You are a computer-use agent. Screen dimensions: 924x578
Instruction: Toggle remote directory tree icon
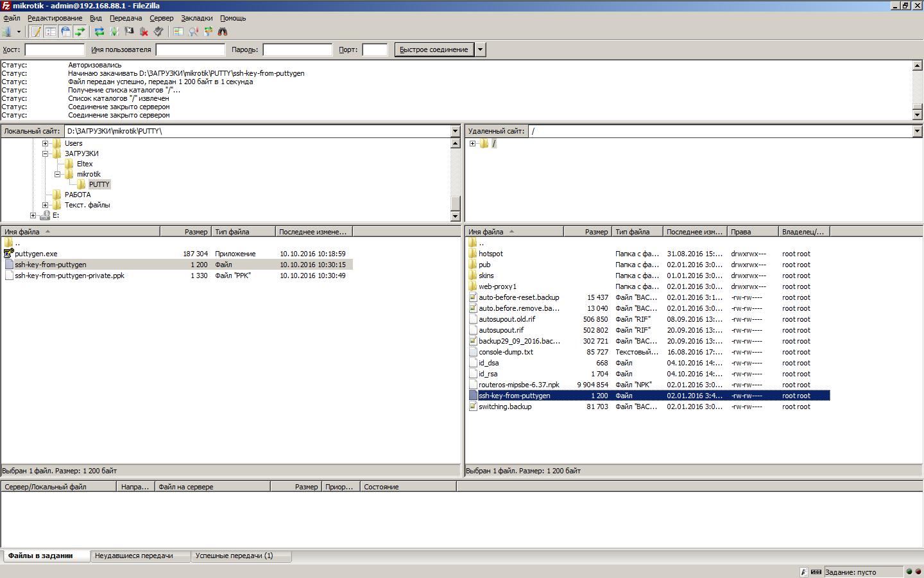point(65,31)
